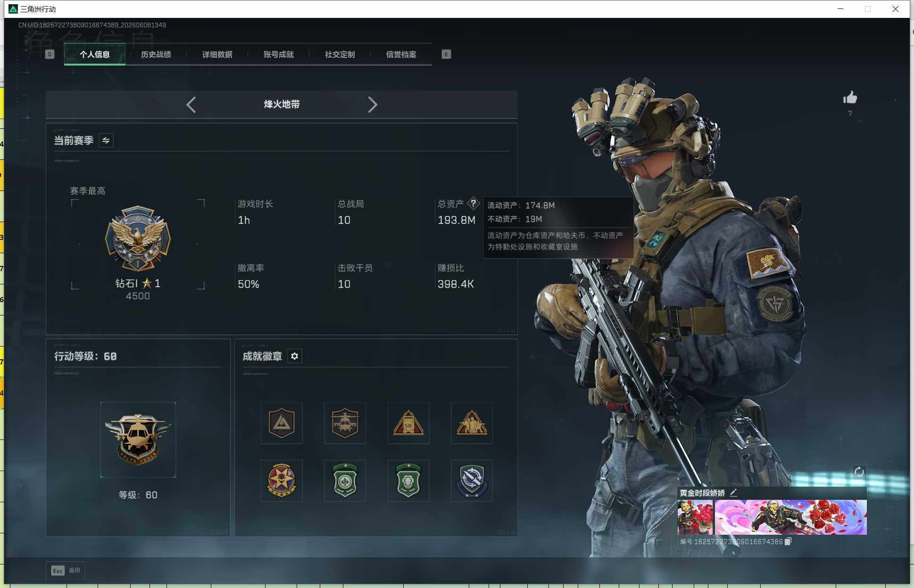Image resolution: width=914 pixels, height=588 pixels.
Task: Select the red triangle S8 achievement badge
Action: pos(408,423)
